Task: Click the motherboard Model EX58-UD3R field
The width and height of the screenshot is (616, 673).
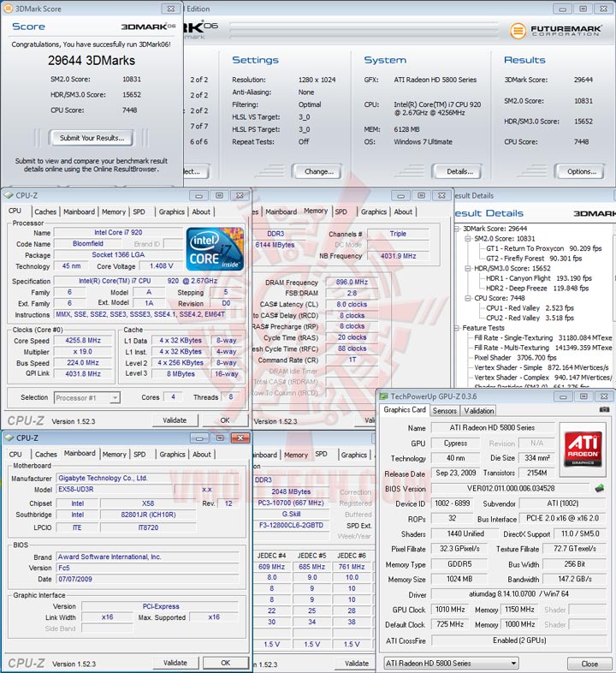Action: 115,489
